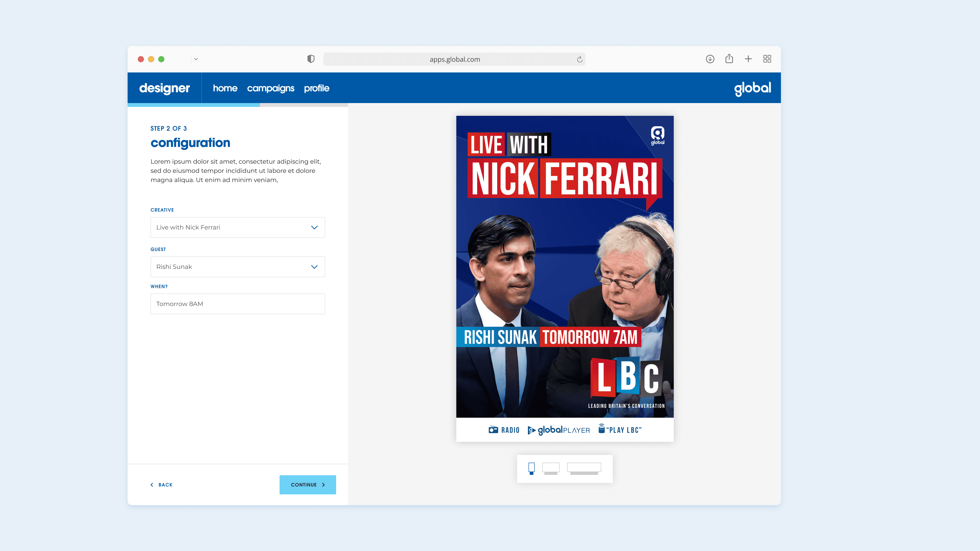Viewport: 980px width, 551px height.
Task: Expand the browser tab history chevron
Action: coord(196,59)
